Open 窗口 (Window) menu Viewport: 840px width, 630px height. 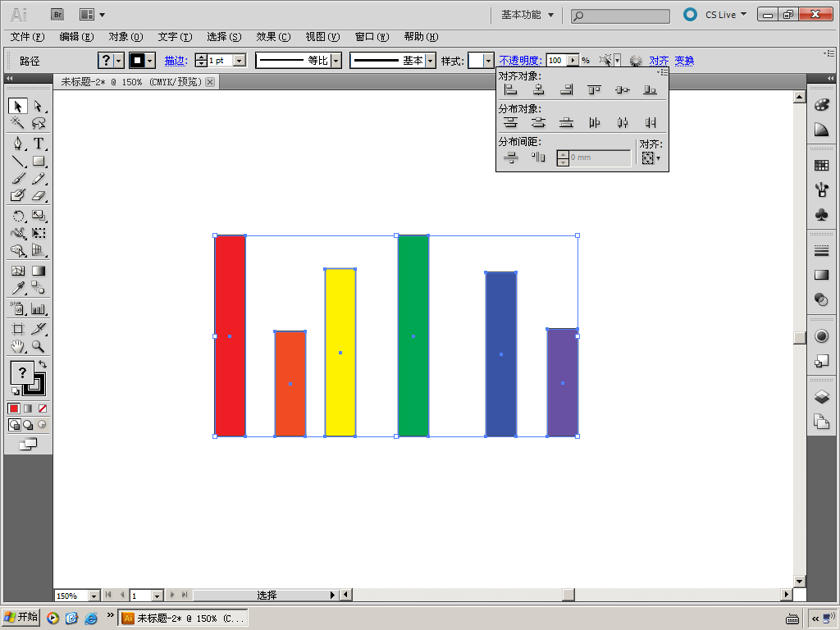[372, 37]
